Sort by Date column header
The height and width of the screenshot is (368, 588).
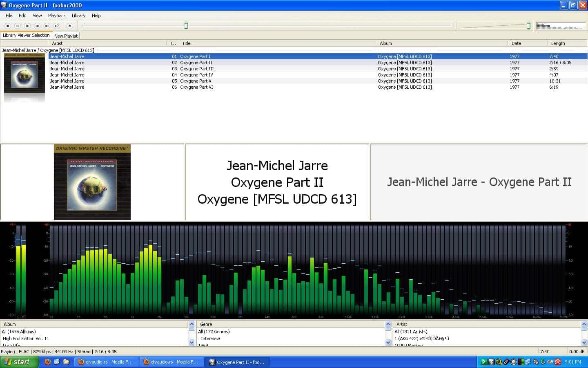pos(528,43)
